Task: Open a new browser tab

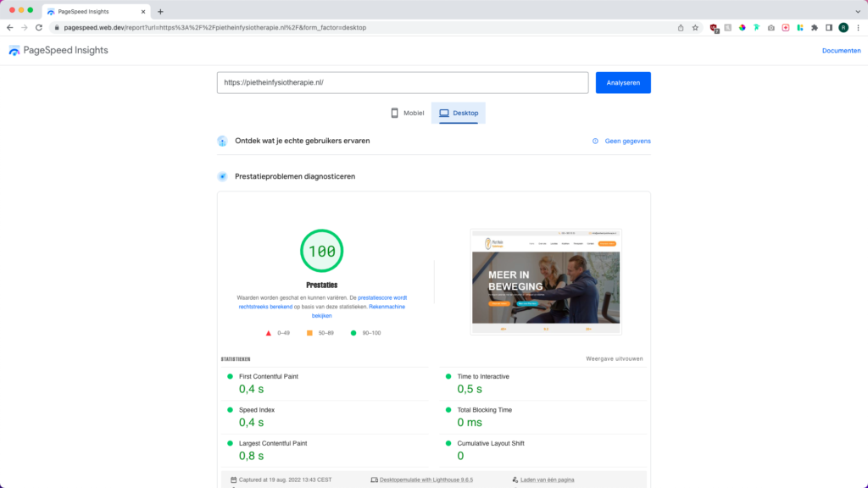Action: pyautogui.click(x=160, y=11)
